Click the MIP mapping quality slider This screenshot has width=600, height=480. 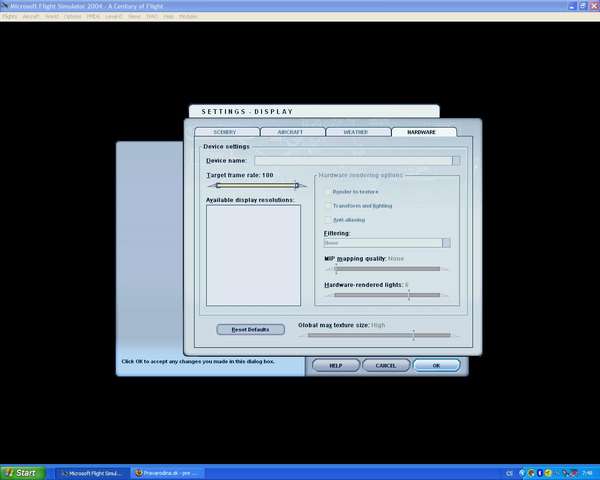tap(386, 269)
